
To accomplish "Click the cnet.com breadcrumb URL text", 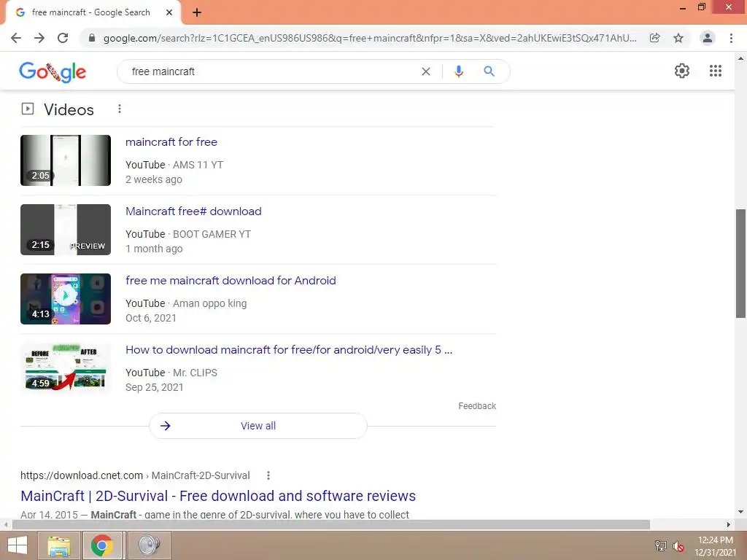I will click(135, 475).
